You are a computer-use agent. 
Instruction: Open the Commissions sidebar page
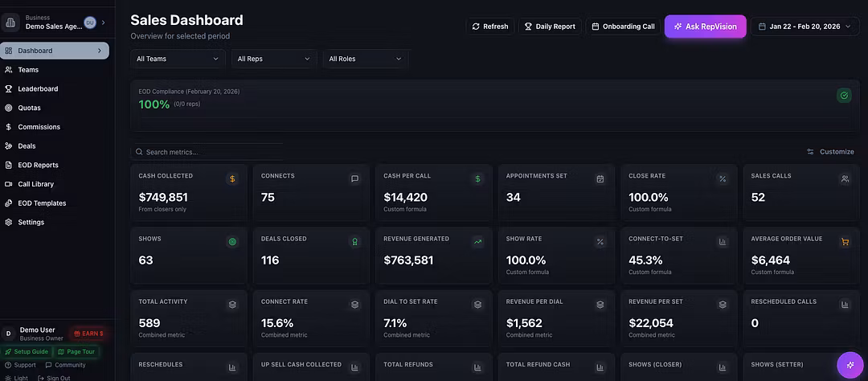(39, 127)
